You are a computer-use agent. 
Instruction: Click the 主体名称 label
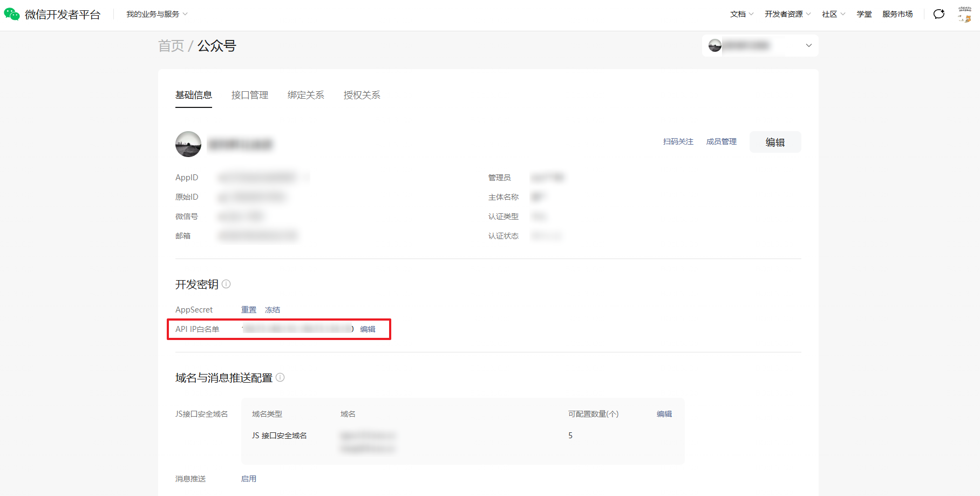pyautogui.click(x=503, y=197)
